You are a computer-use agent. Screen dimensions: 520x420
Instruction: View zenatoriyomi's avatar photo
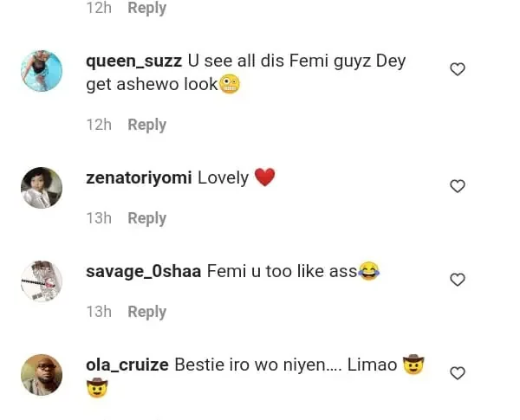coord(42,188)
